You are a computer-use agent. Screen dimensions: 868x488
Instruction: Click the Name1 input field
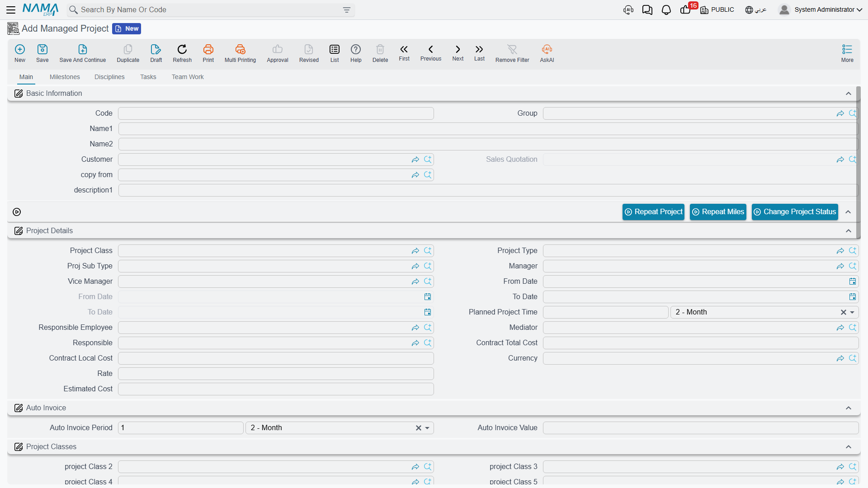click(x=488, y=129)
